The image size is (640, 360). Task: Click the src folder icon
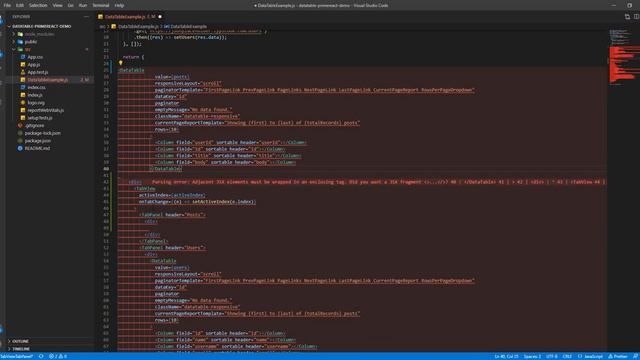(20, 49)
